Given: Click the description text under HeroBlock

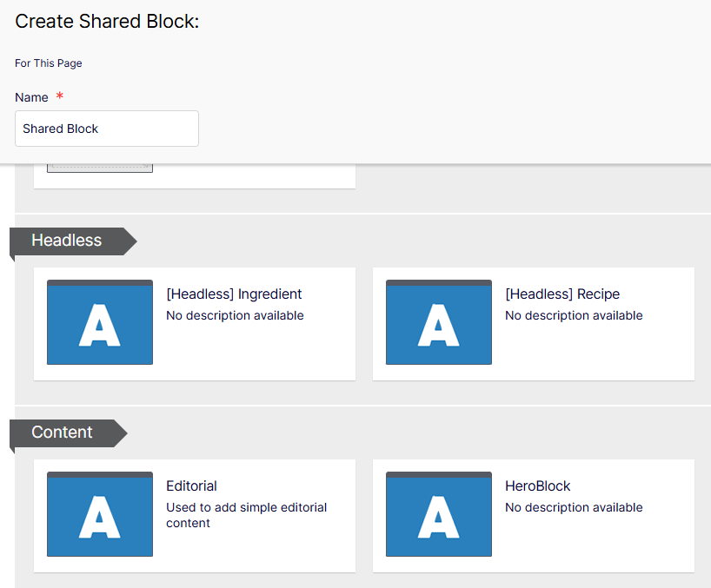Looking at the screenshot, I should tap(574, 507).
